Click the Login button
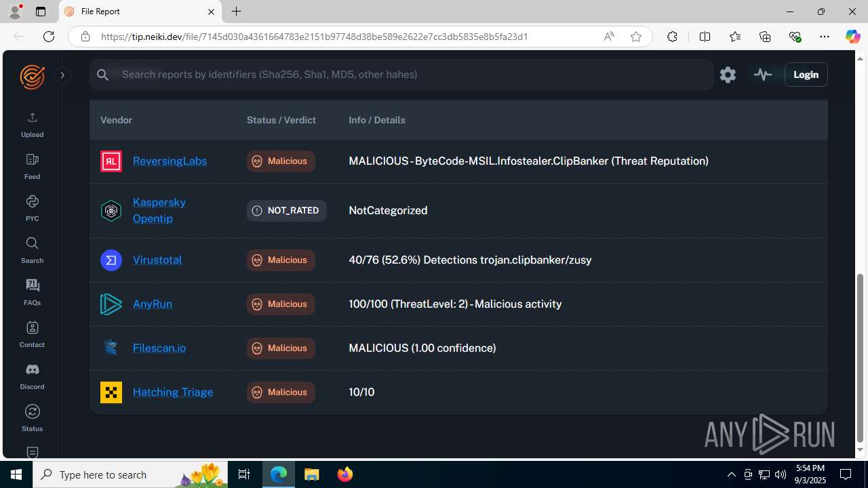 coord(806,75)
